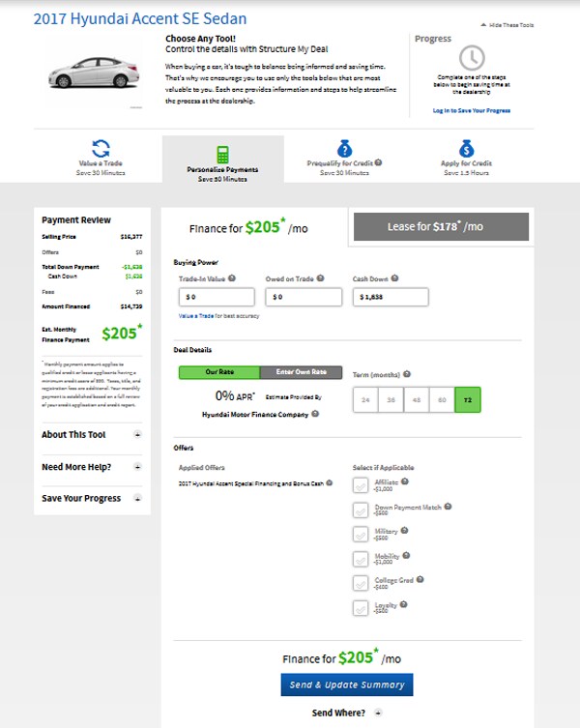Click help icon next to Affiliate offer

click(405, 481)
